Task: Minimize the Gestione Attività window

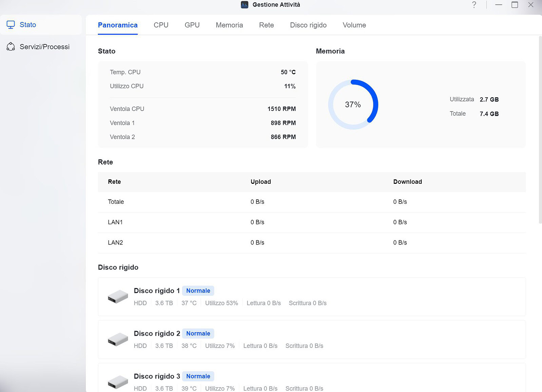Action: [x=499, y=5]
